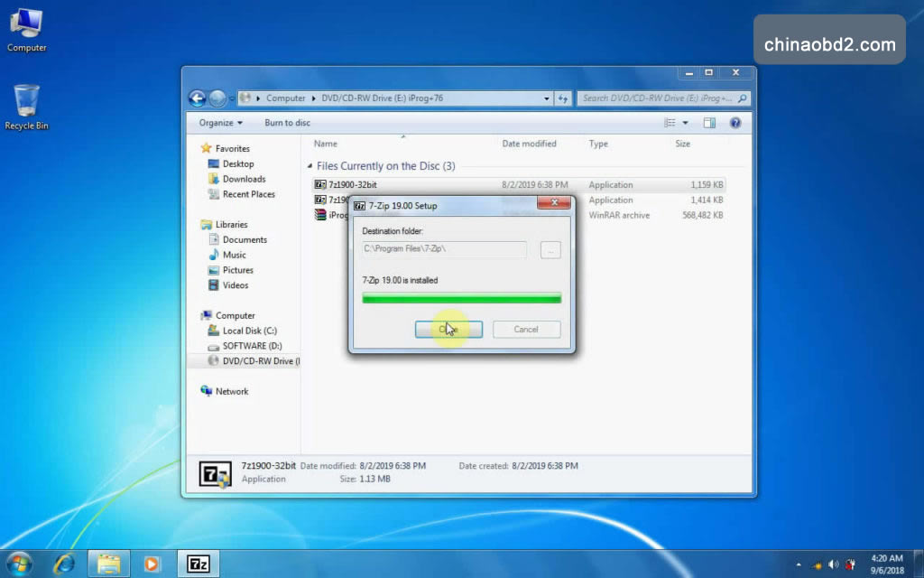Viewport: 924px width, 578px height.
Task: Sort by Size column header
Action: coord(682,144)
